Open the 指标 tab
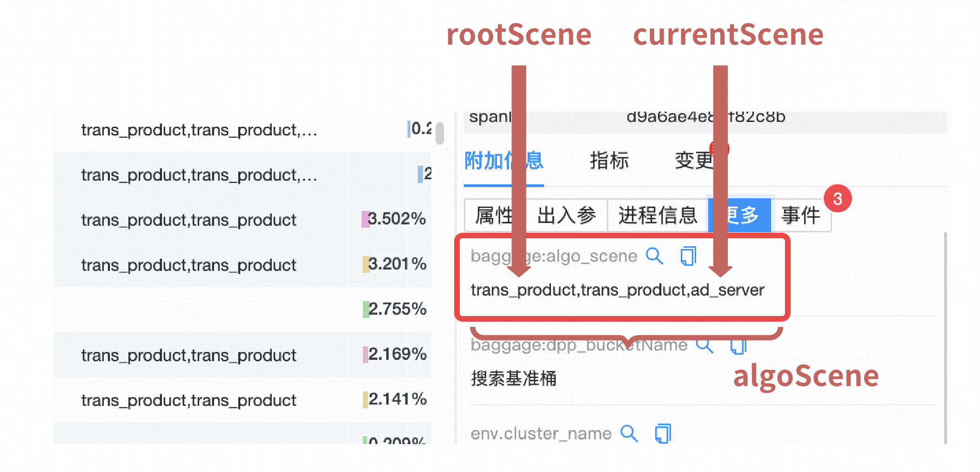The image size is (980, 472). (x=609, y=161)
